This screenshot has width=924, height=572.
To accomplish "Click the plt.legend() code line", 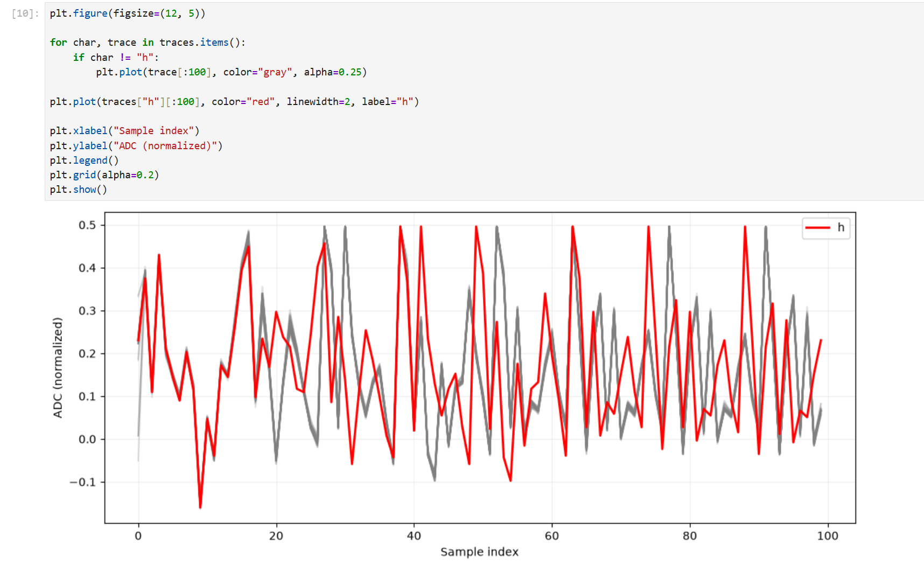I will tap(85, 160).
